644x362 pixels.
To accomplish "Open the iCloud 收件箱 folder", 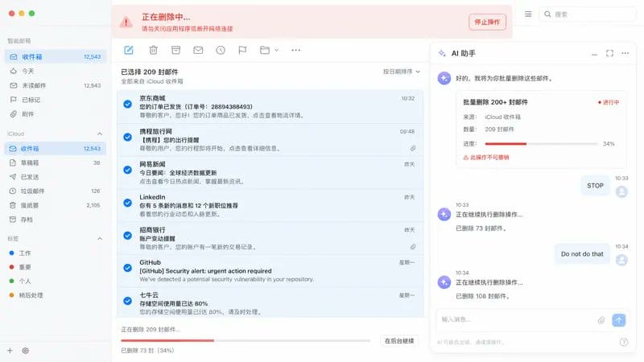I will 55,149.
